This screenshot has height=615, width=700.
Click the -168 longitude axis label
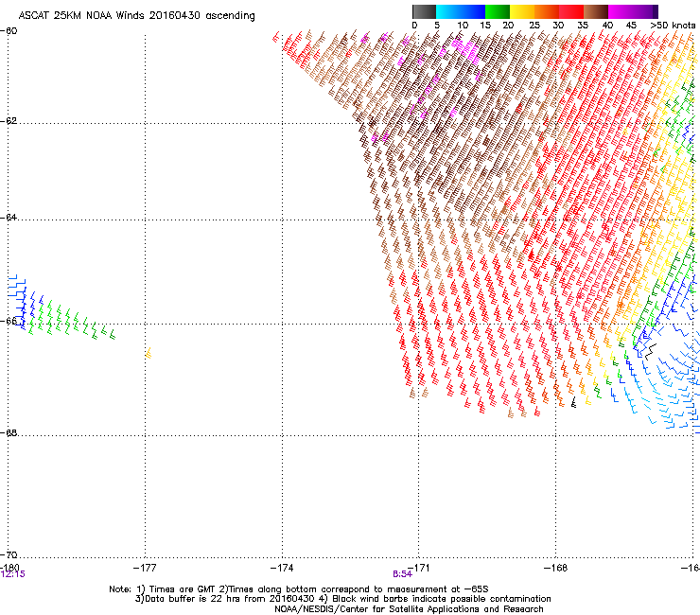556,568
